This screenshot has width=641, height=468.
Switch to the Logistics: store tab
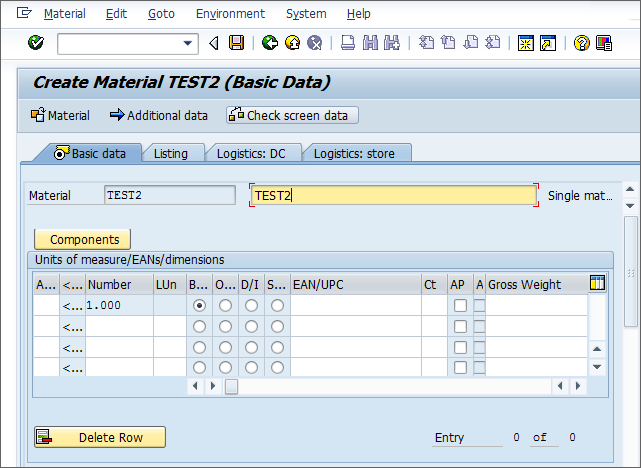pyautogui.click(x=354, y=154)
